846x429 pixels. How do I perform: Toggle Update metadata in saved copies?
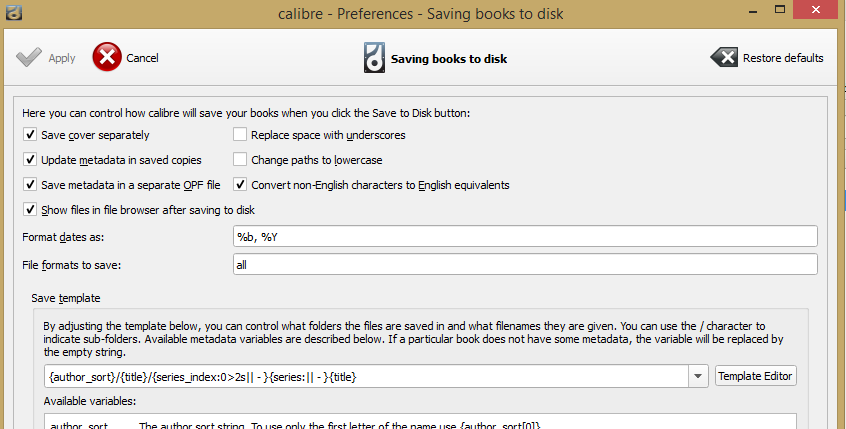[x=30, y=159]
